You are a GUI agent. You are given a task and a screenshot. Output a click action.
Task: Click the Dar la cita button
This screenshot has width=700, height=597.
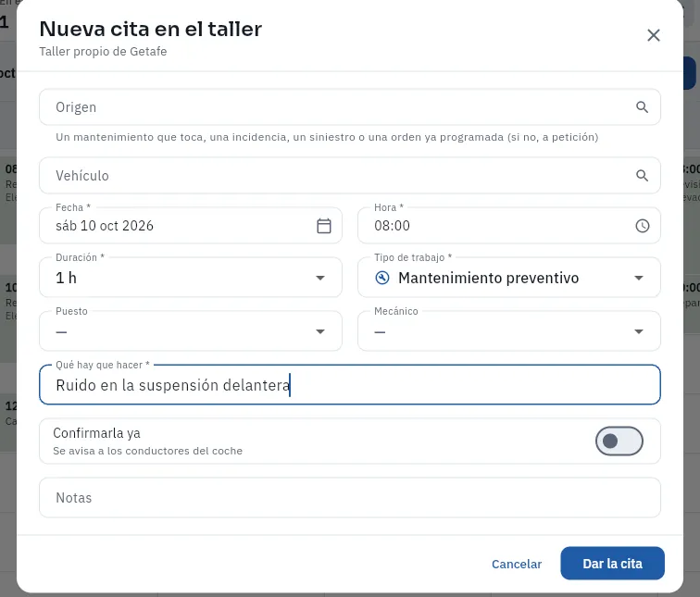pyautogui.click(x=612, y=564)
